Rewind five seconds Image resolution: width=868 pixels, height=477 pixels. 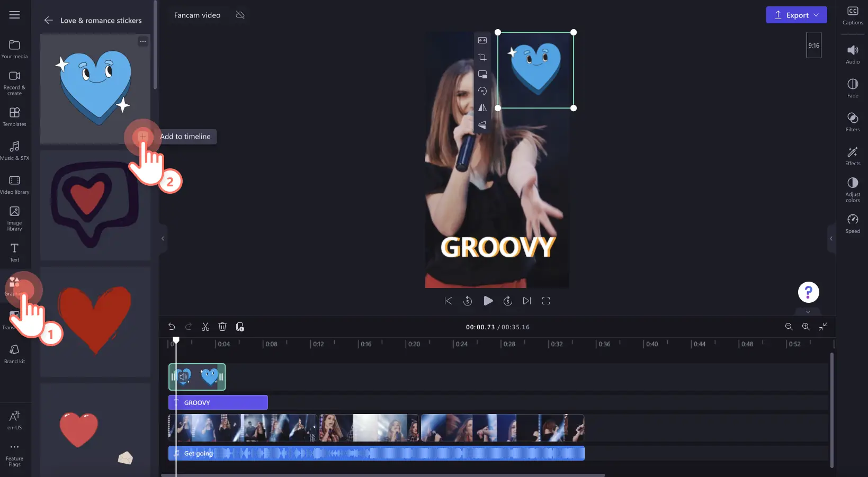pyautogui.click(x=468, y=301)
